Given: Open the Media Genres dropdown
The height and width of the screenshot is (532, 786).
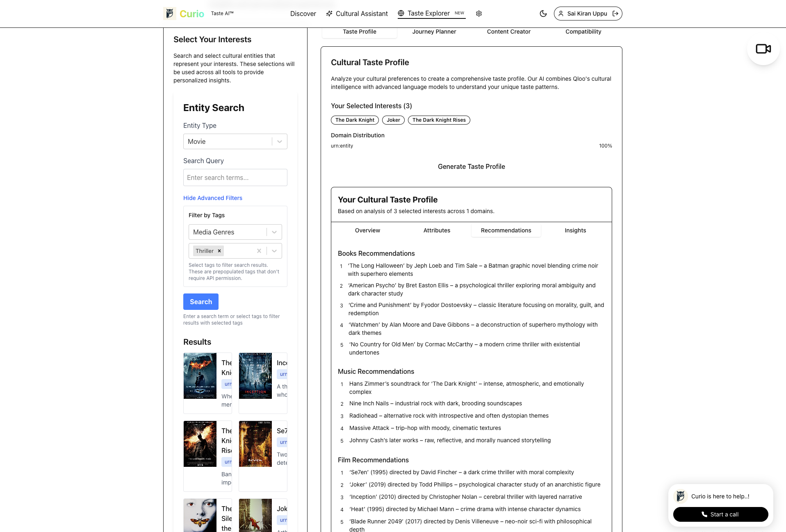Looking at the screenshot, I should pos(235,232).
